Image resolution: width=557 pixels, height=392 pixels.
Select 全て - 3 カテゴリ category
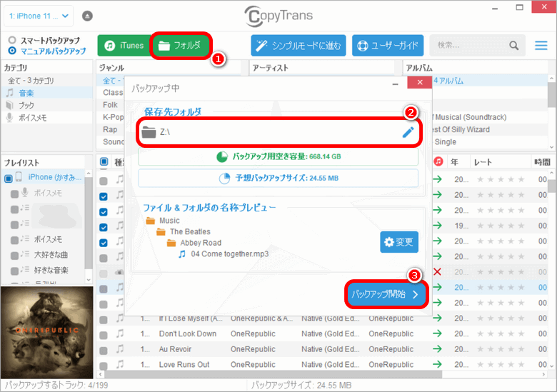point(47,81)
